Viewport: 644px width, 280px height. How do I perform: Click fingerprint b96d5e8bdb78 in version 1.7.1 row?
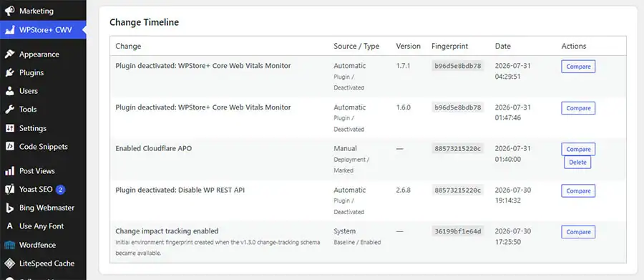tap(457, 66)
